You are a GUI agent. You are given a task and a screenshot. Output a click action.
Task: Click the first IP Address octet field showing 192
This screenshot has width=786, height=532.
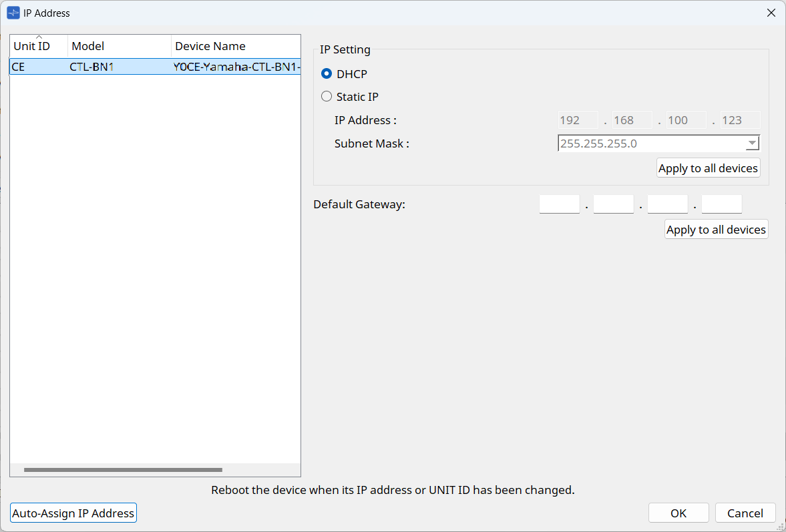click(x=578, y=121)
